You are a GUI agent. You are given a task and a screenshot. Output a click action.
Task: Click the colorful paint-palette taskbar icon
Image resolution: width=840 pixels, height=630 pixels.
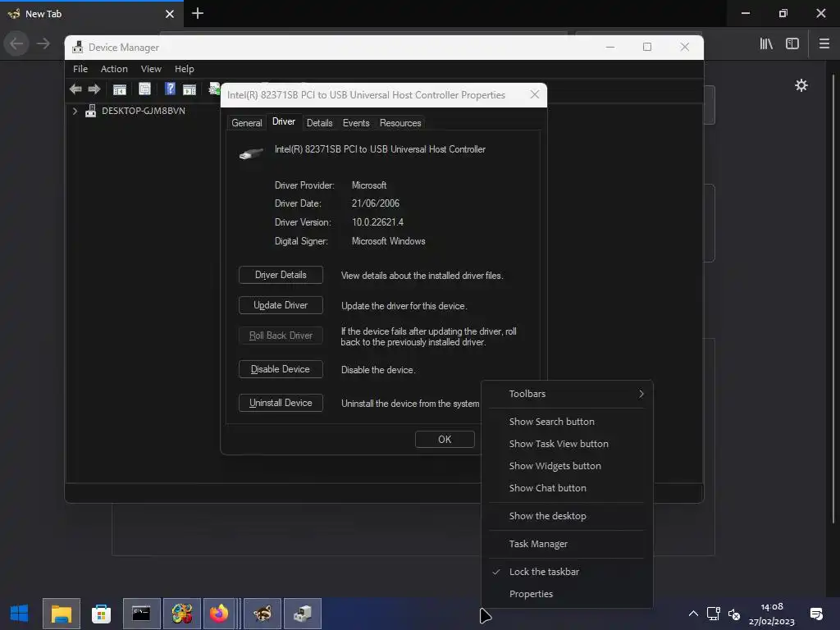(181, 614)
